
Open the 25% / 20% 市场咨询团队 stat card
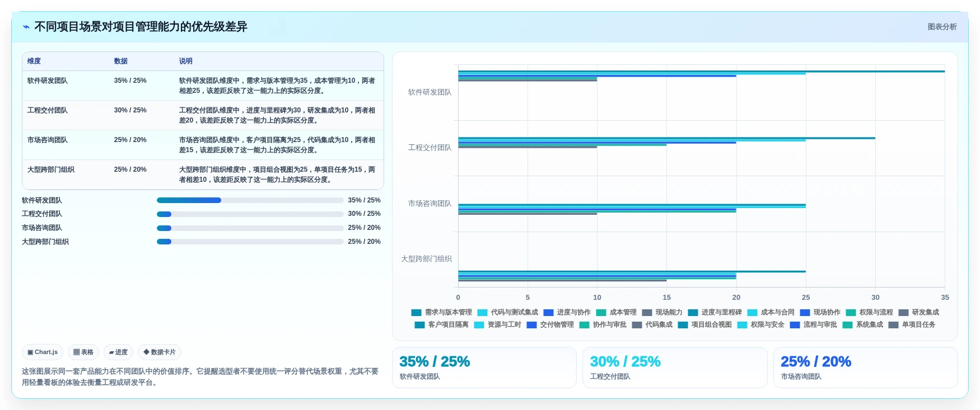coord(866,367)
